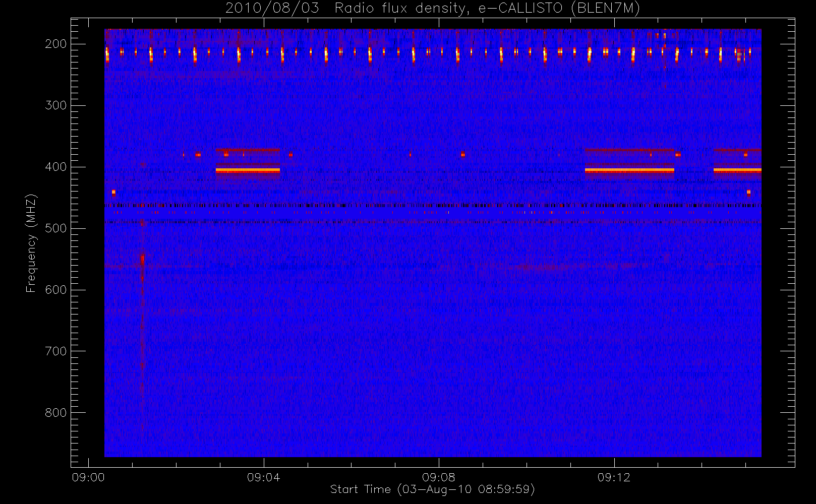Click the 'Start Time (03-Aug-10 08:59:59)' label
Image resolution: width=816 pixels, height=504 pixels.
pos(432,489)
